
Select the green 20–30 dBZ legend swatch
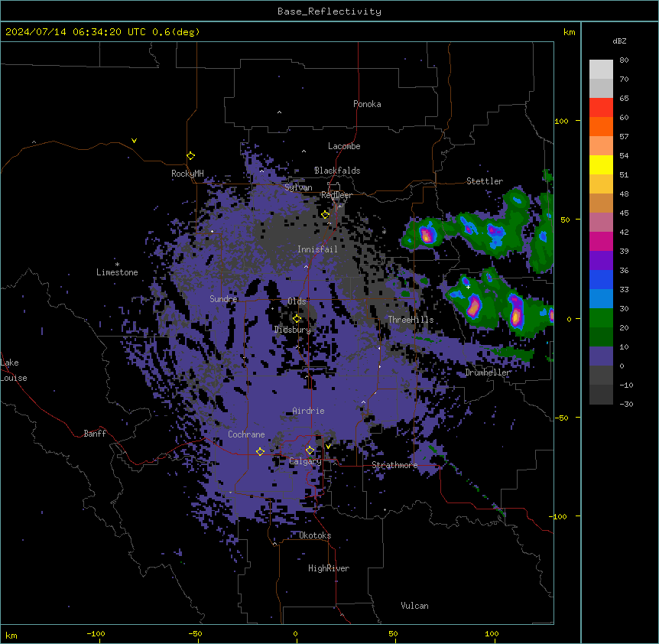tap(601, 318)
